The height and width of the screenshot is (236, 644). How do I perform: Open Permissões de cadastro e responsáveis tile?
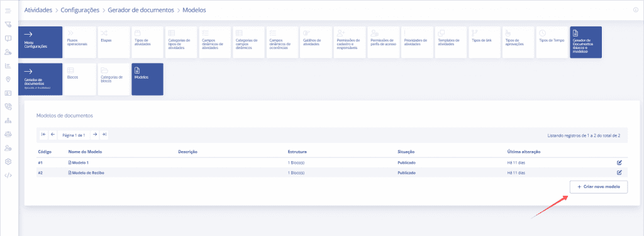click(x=350, y=42)
